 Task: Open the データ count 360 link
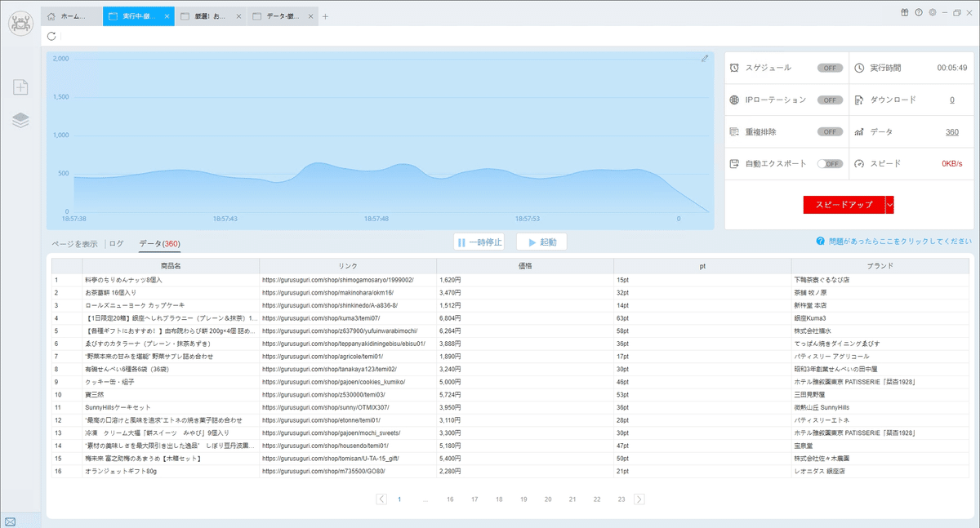point(951,131)
